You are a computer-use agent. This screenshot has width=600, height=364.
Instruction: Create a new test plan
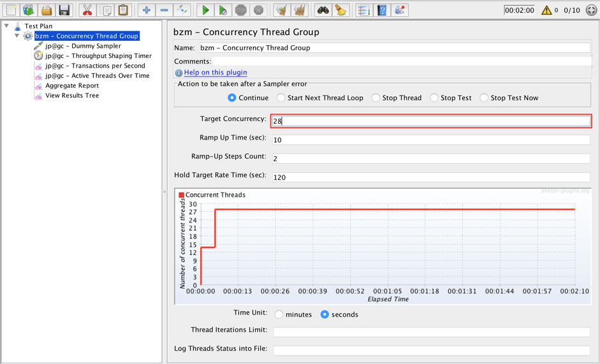(x=11, y=10)
